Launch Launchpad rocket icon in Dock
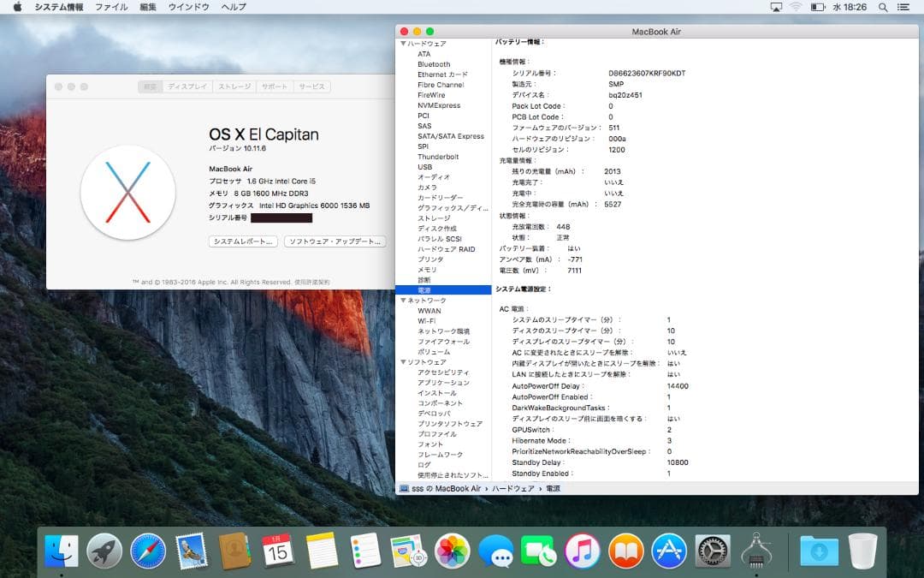 (104, 551)
